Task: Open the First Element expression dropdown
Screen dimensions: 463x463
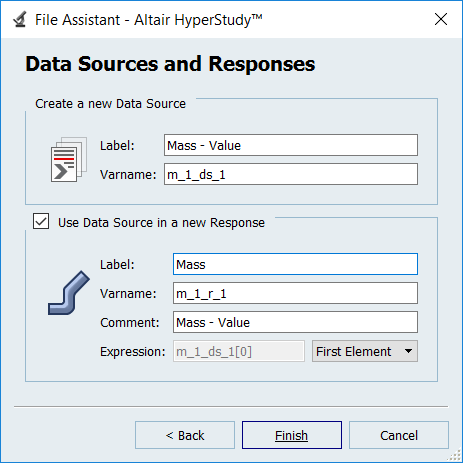Action: click(365, 351)
